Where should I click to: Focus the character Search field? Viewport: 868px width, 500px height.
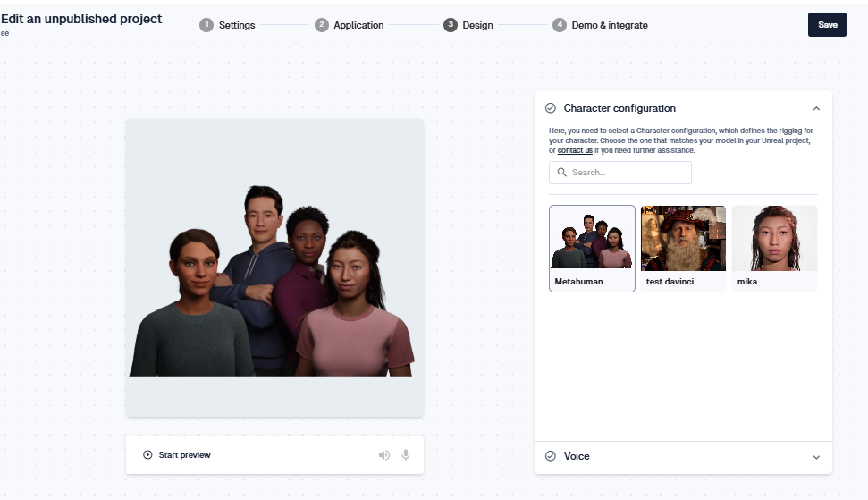coord(620,173)
